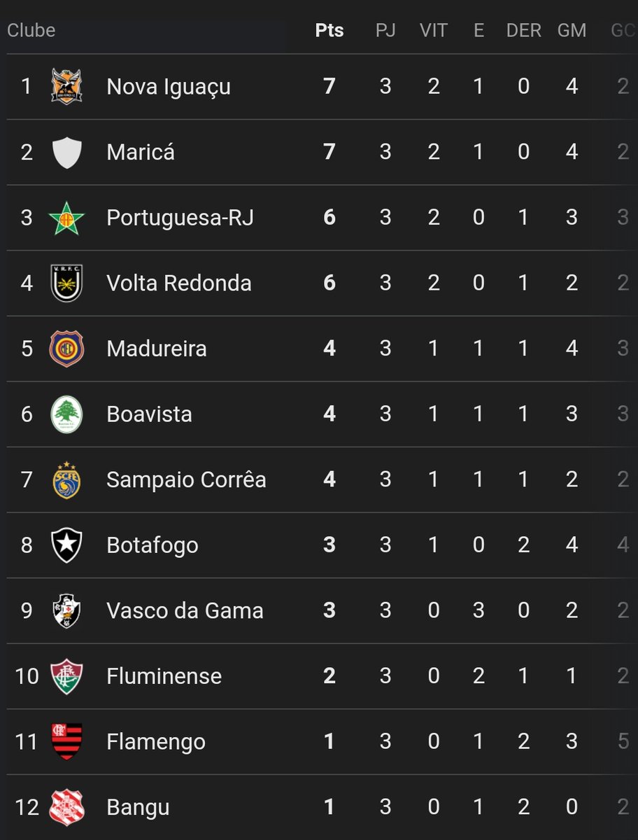
Task: Click the Bangu club crest
Action: (x=67, y=807)
